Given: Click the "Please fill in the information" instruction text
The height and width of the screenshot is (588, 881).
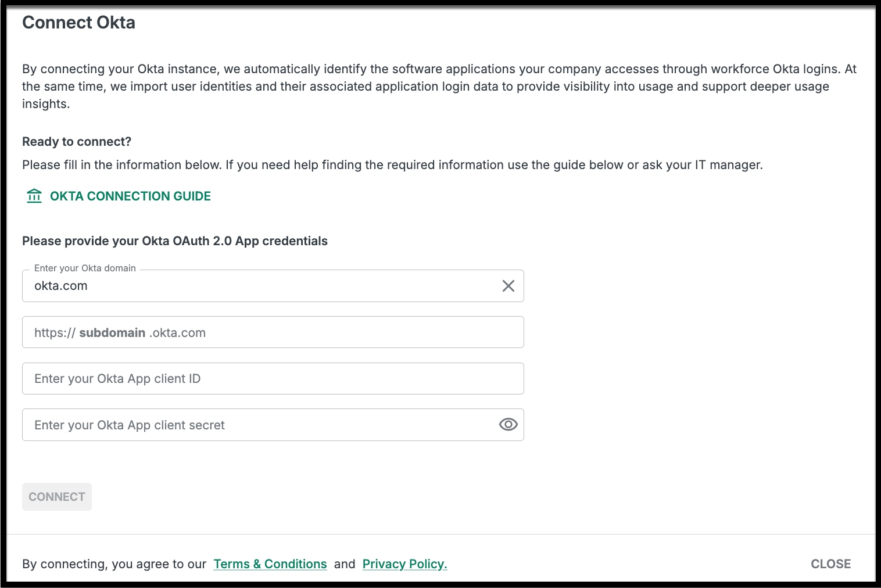Looking at the screenshot, I should point(392,165).
